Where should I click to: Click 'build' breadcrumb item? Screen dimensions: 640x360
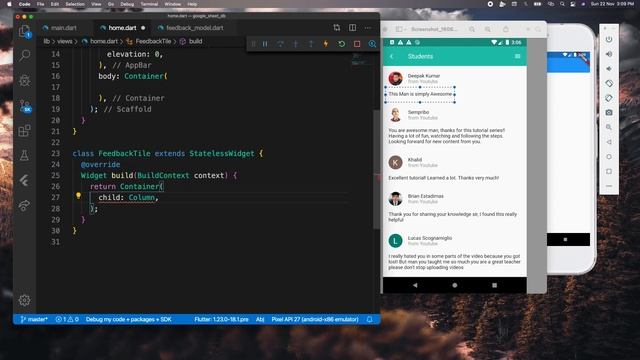[x=196, y=41]
